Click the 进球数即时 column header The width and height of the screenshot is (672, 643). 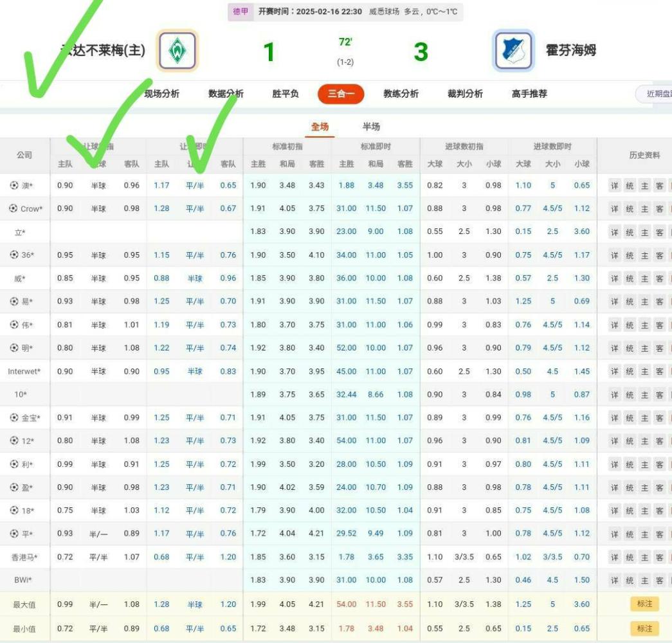click(x=552, y=146)
